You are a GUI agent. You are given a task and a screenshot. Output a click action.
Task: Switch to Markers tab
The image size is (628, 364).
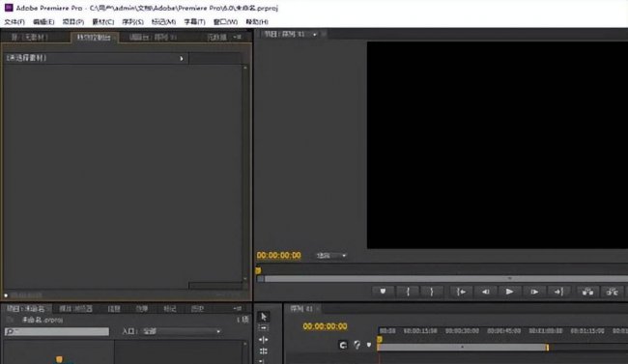pos(170,308)
